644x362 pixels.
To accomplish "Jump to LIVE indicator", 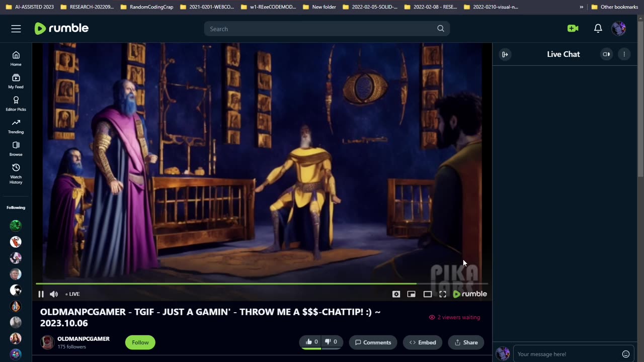I will pyautogui.click(x=72, y=294).
